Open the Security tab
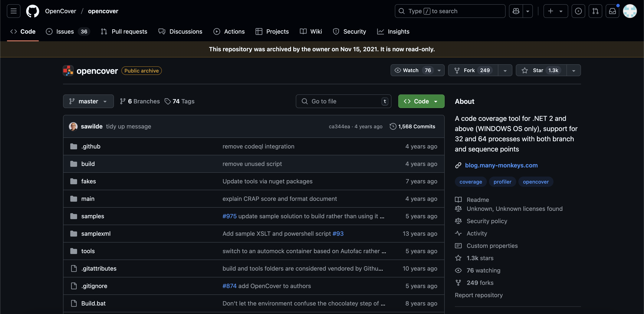Screen dimensions: 644x314 pyautogui.click(x=349, y=31)
